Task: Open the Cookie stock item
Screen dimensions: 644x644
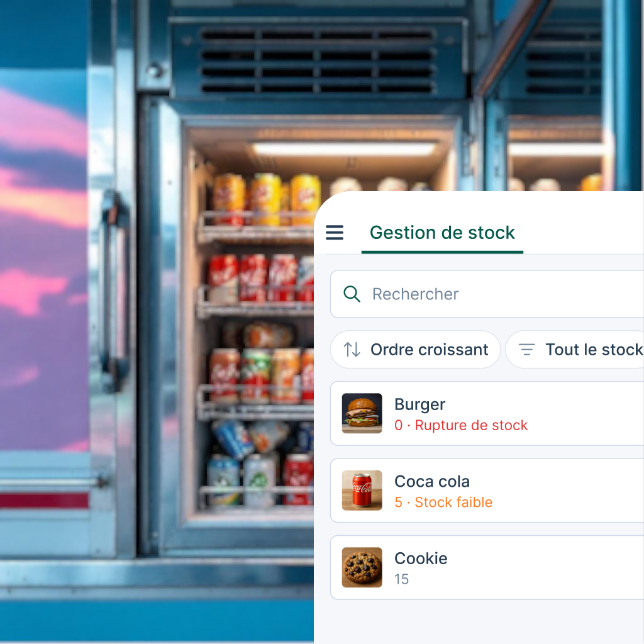Action: (487, 567)
